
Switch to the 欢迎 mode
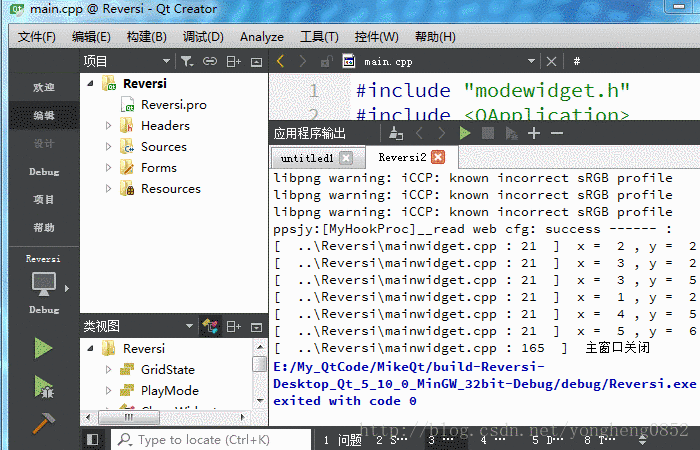tap(44, 88)
